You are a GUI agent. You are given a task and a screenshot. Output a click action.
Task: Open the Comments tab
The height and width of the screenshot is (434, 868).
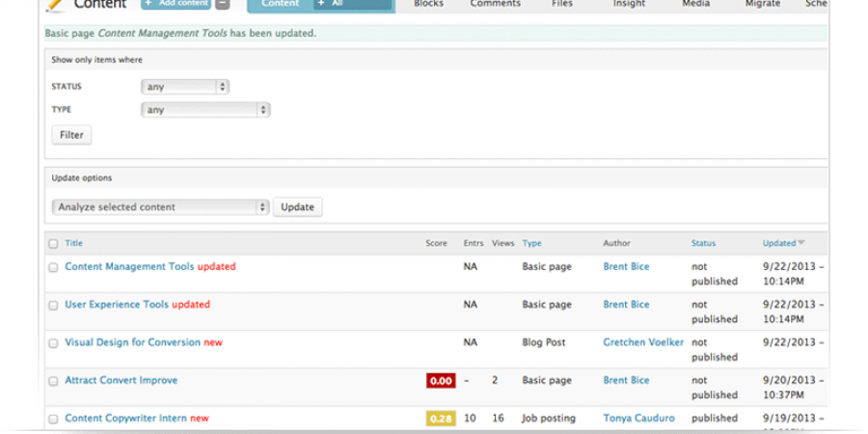pos(496,5)
